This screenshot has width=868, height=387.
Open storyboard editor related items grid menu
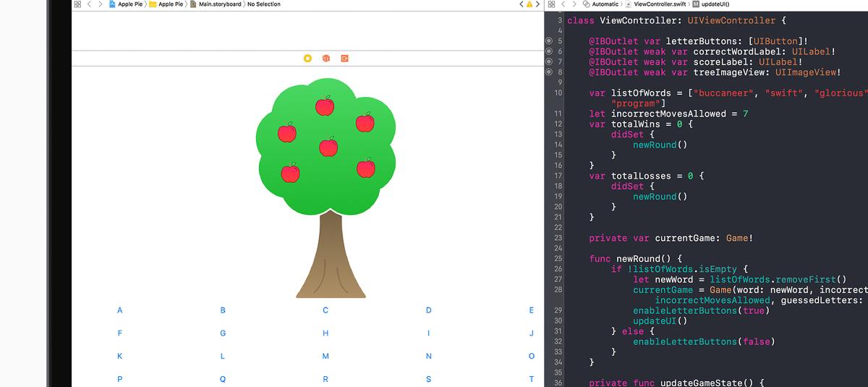click(77, 4)
